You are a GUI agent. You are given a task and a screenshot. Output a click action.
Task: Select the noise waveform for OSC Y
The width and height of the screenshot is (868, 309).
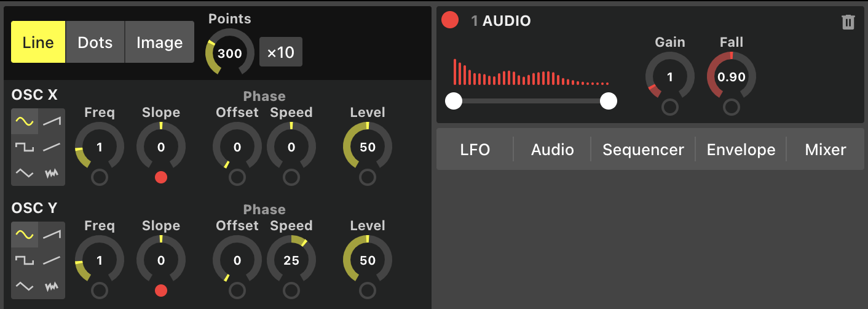[52, 286]
